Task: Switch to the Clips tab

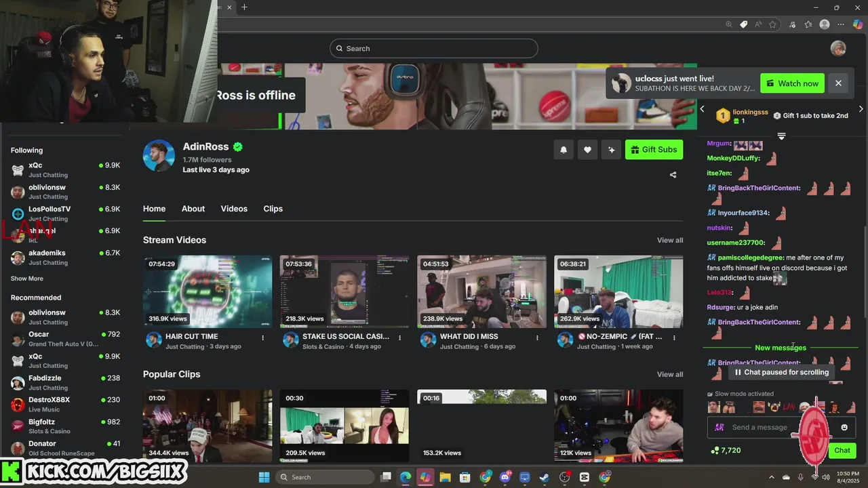Action: (x=273, y=209)
